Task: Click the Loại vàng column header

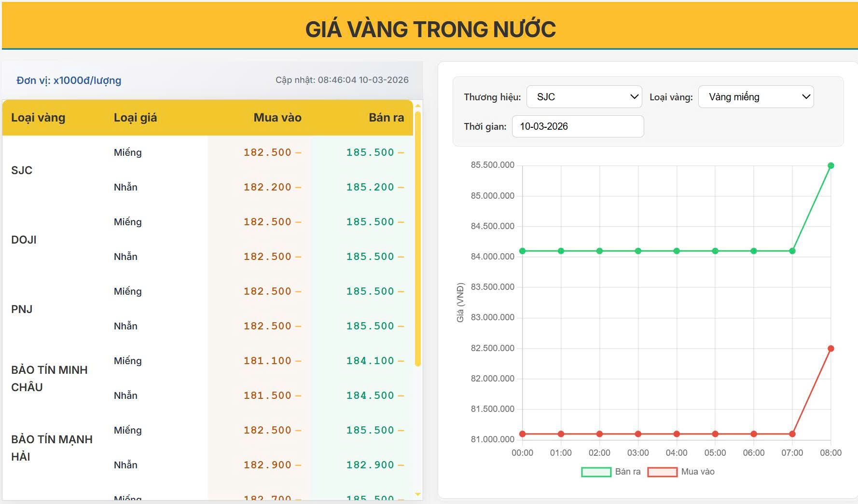Action: [x=38, y=118]
